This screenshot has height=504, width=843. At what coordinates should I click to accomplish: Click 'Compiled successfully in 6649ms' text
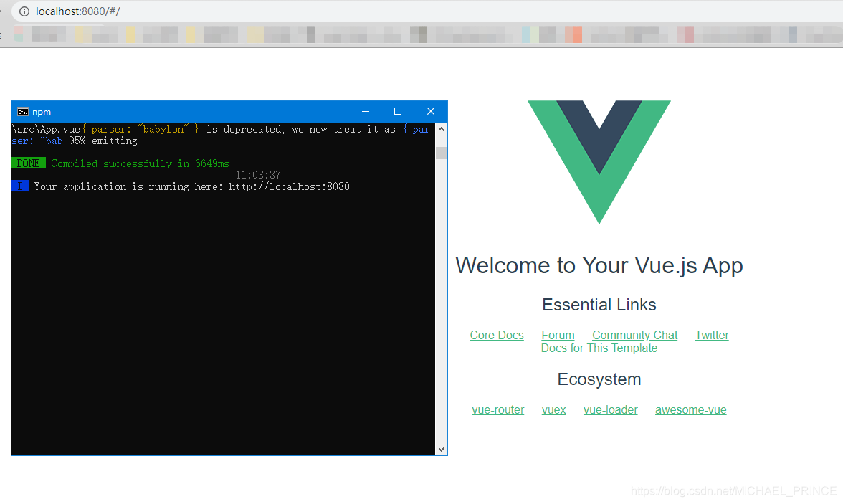coord(140,163)
